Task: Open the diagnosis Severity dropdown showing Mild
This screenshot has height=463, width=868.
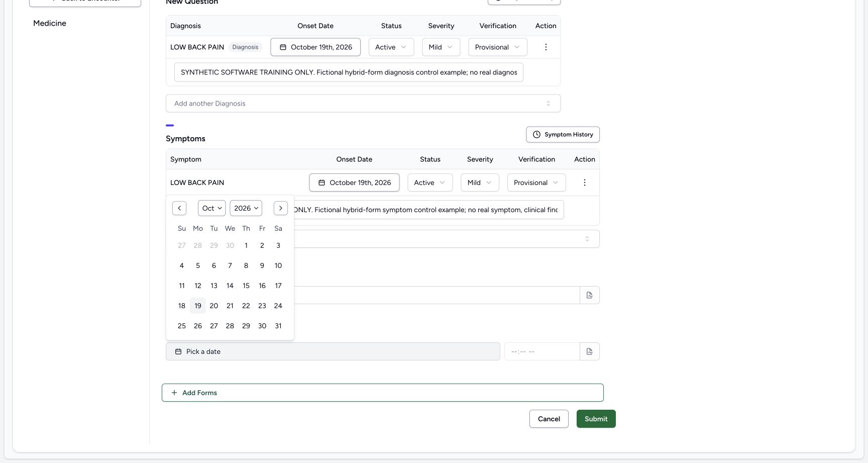Action: point(441,47)
